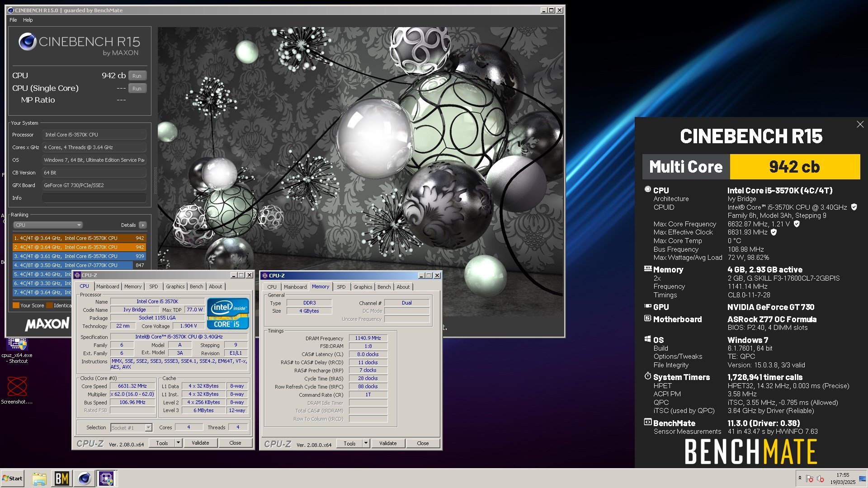The image size is (868, 488).
Task: Click the GPU card icon in BenchMate
Action: (x=647, y=306)
